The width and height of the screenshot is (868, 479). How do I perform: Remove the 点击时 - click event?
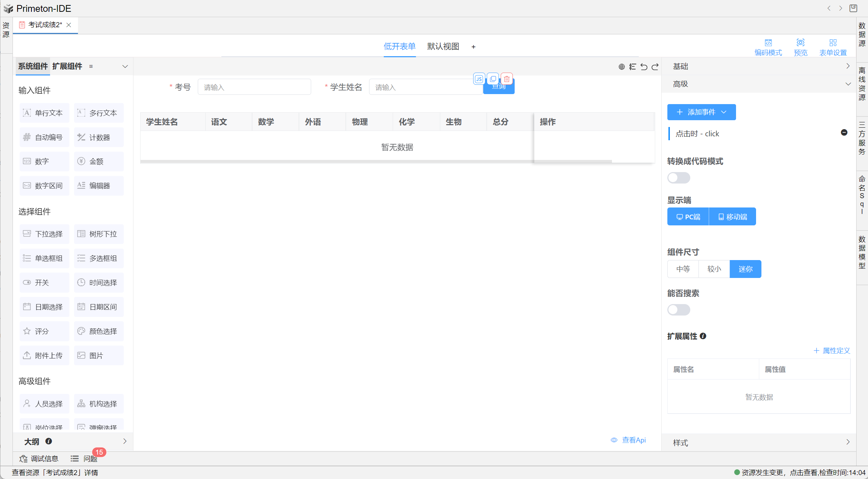click(844, 133)
